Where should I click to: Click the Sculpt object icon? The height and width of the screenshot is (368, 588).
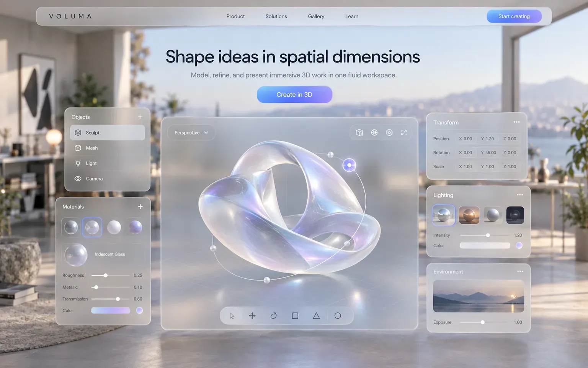pyautogui.click(x=78, y=133)
